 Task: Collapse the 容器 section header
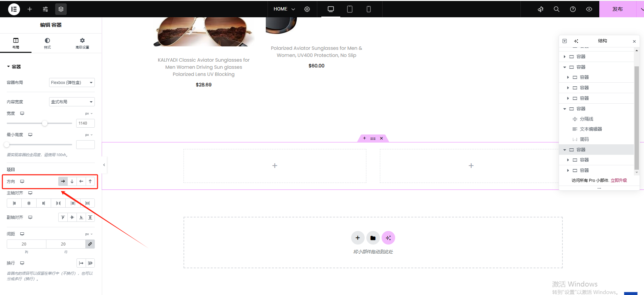pos(14,67)
